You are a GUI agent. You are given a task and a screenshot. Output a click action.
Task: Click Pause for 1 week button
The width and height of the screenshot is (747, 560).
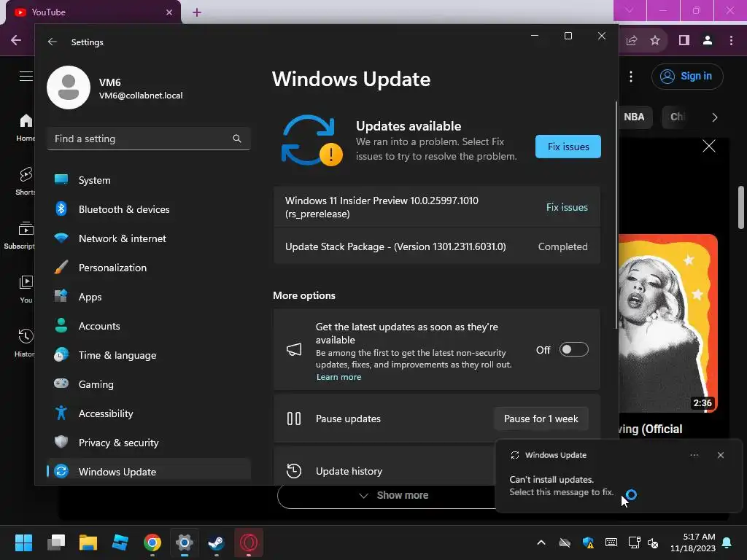541,419
